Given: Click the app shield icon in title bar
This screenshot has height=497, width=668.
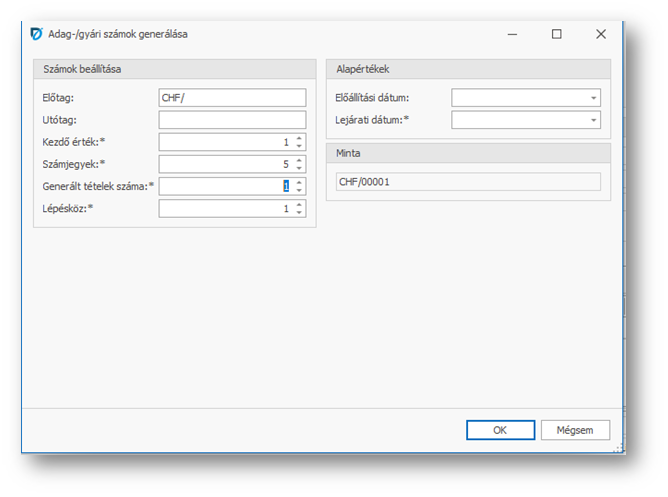Looking at the screenshot, I should pyautogui.click(x=36, y=34).
